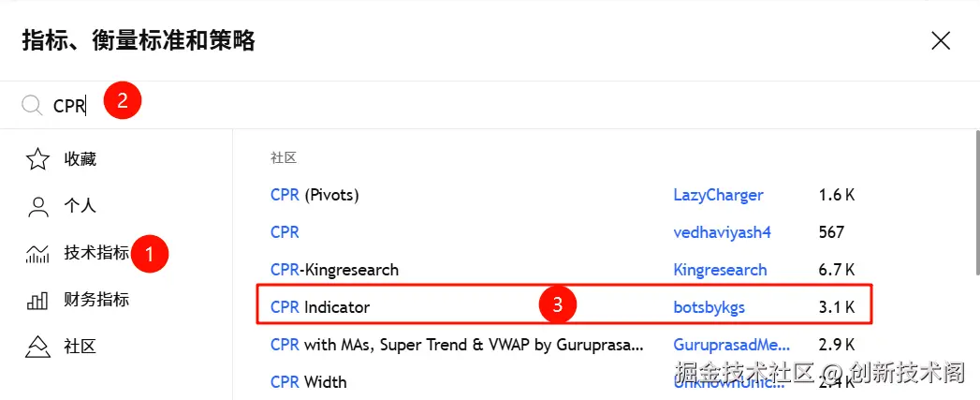
Task: Open author LazyCharger's profile
Action: pyautogui.click(x=718, y=195)
